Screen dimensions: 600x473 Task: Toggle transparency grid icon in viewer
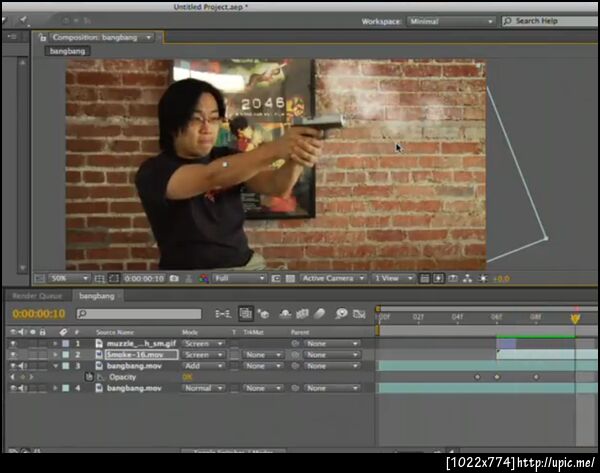(x=290, y=279)
